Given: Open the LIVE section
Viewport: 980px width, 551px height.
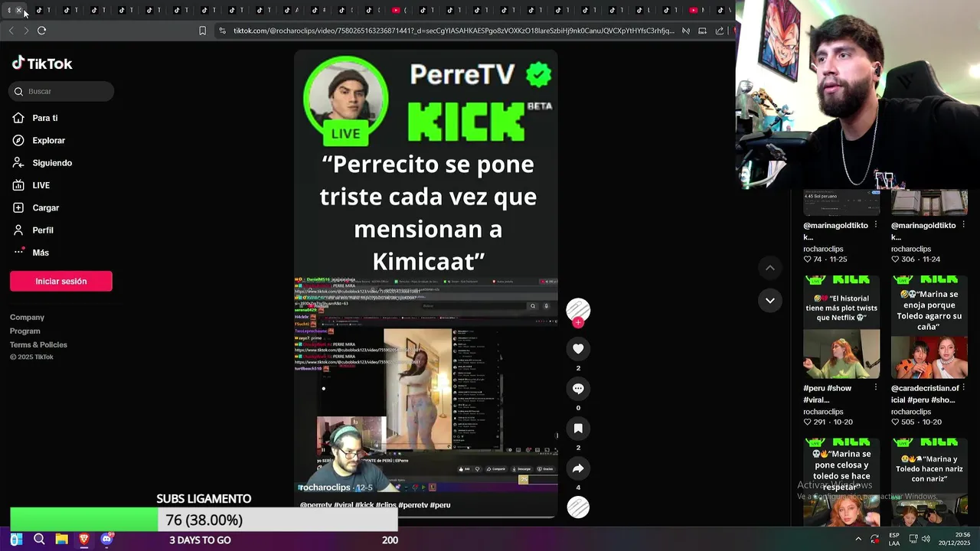Looking at the screenshot, I should pos(31,185).
